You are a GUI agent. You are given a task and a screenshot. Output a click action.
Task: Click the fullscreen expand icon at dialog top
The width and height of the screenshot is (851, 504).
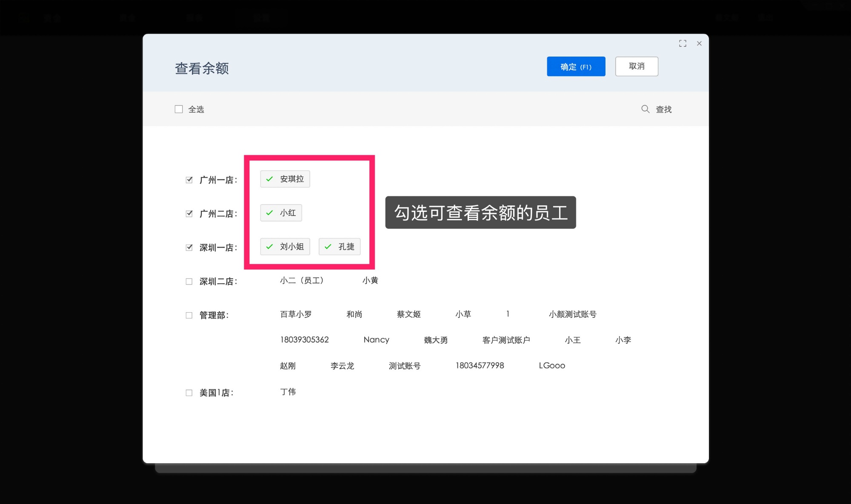pyautogui.click(x=683, y=43)
